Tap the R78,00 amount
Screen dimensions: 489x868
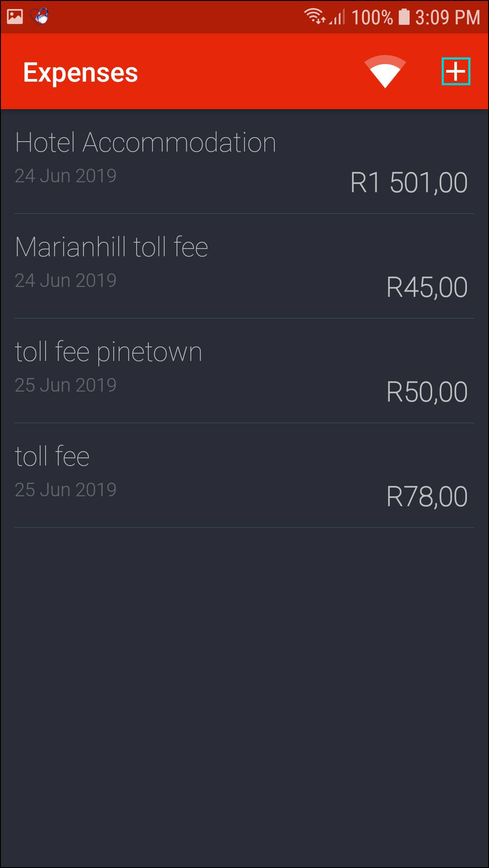click(427, 497)
